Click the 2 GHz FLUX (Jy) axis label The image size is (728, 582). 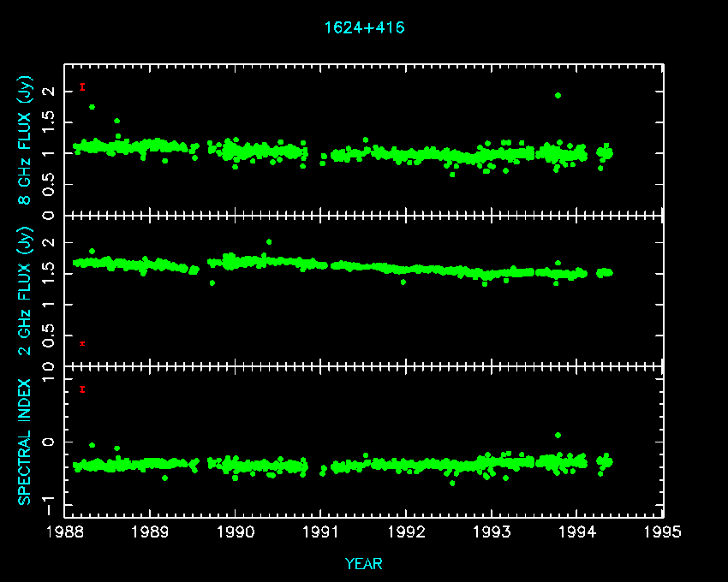(x=27, y=291)
